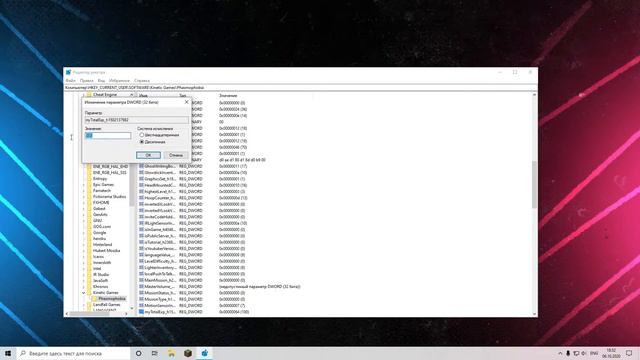Click the taskbar search box
640x360 pixels.
(73, 353)
